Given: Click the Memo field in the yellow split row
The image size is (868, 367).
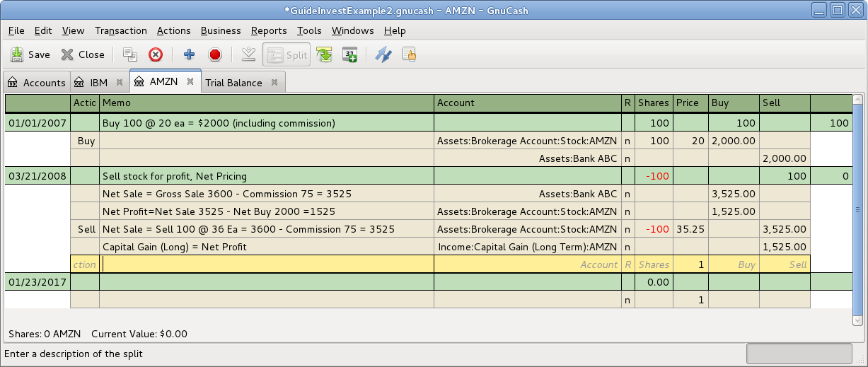Looking at the screenshot, I should (x=267, y=264).
